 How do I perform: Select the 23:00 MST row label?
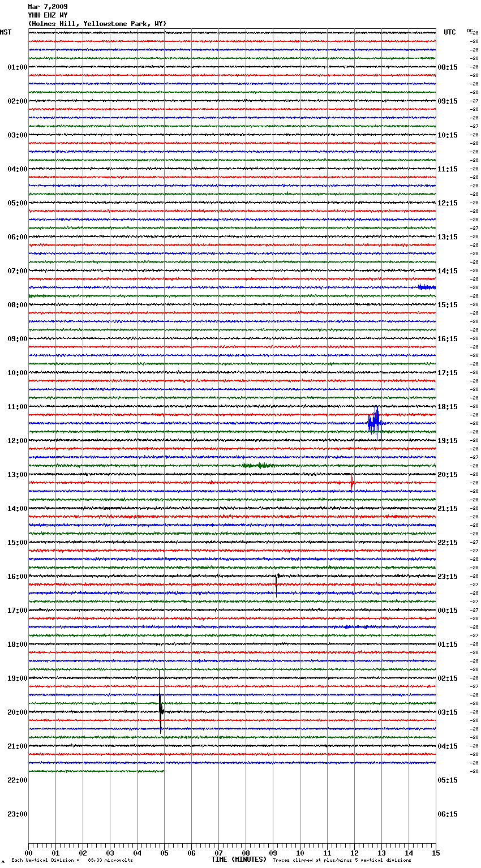pos(18,814)
